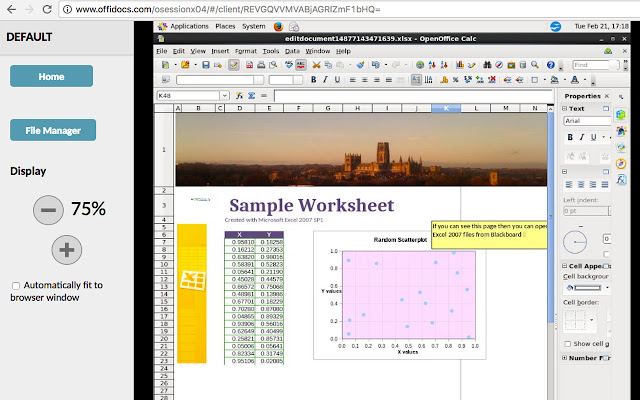Click the Italic formatting icon in toolbar
The image size is (640, 400).
(x=325, y=80)
